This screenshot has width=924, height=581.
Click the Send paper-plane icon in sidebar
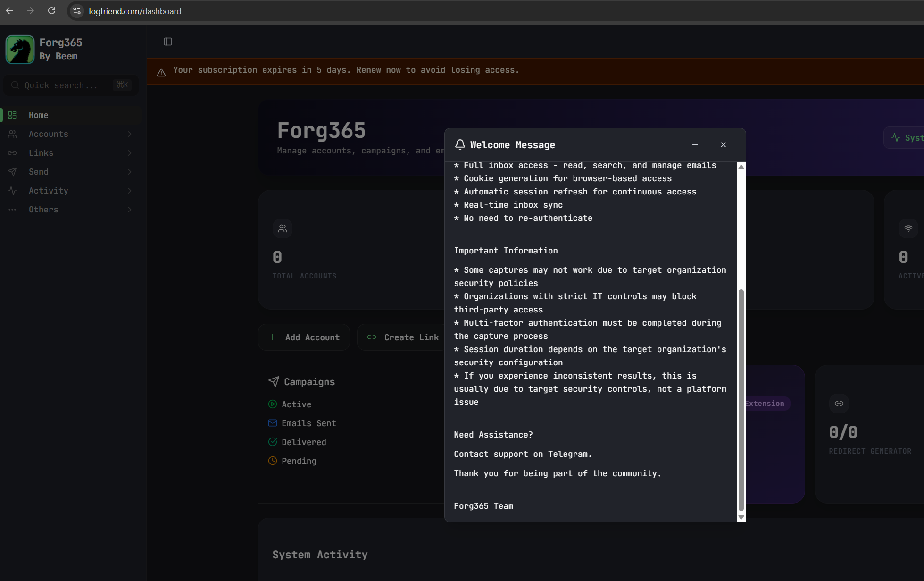(12, 172)
